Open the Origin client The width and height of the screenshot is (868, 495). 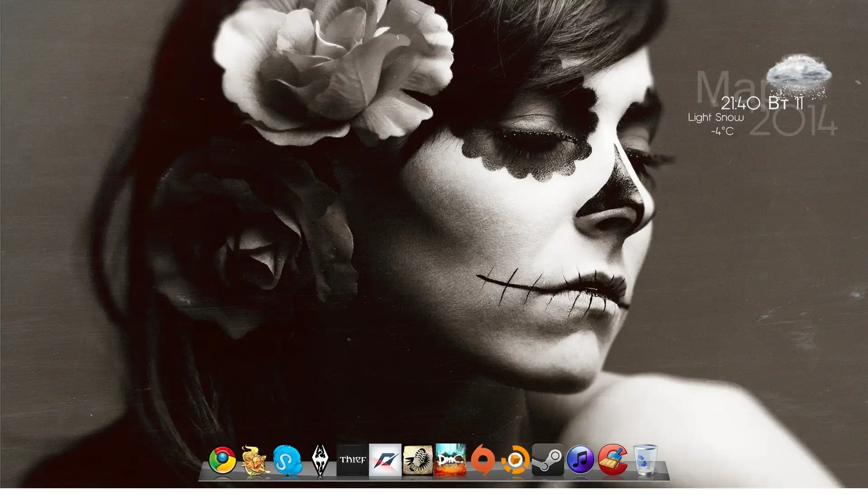483,460
